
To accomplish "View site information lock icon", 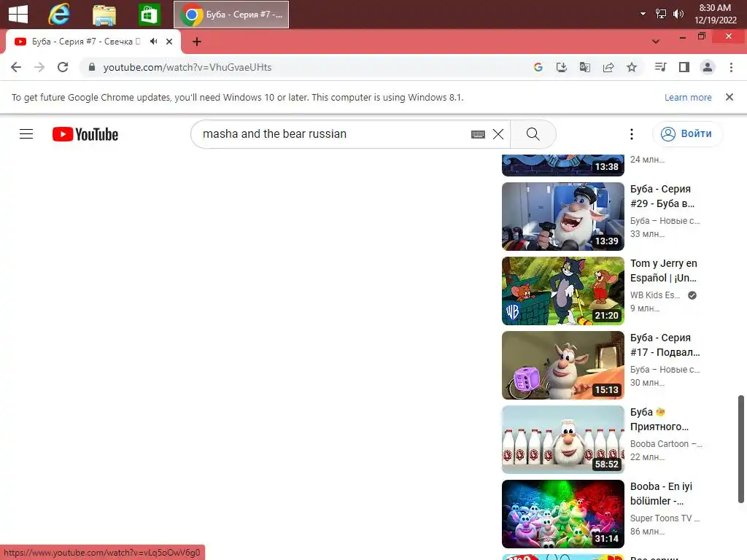I will tap(92, 67).
